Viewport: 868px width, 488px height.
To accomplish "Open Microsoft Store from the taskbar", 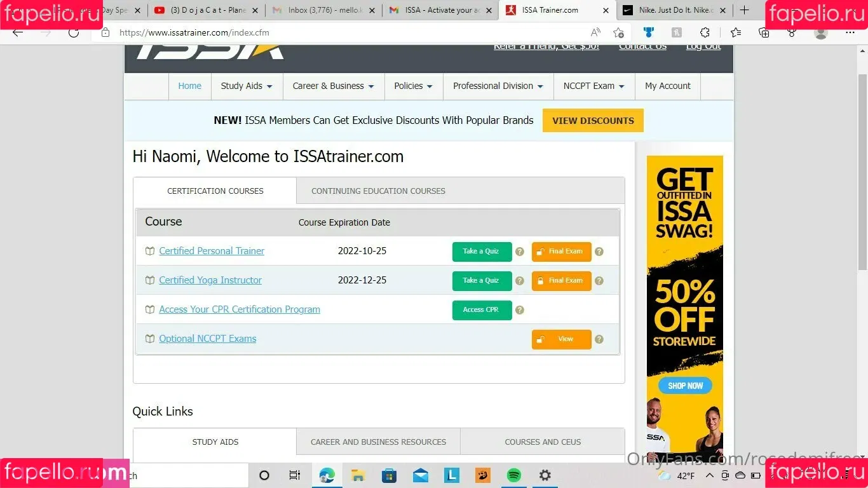I will (390, 475).
